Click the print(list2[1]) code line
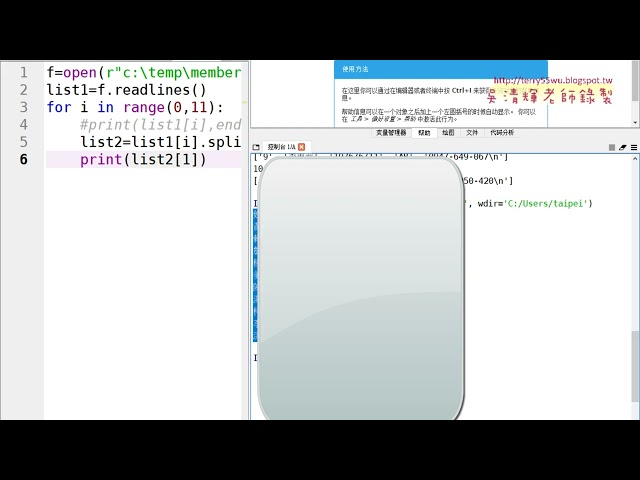Image resolution: width=640 pixels, height=480 pixels. (x=143, y=159)
